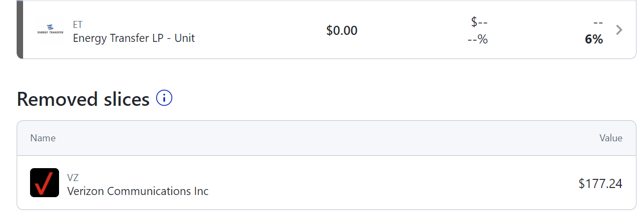Select the Value column header
Viewport: 644px width, 224px height.
pyautogui.click(x=611, y=138)
